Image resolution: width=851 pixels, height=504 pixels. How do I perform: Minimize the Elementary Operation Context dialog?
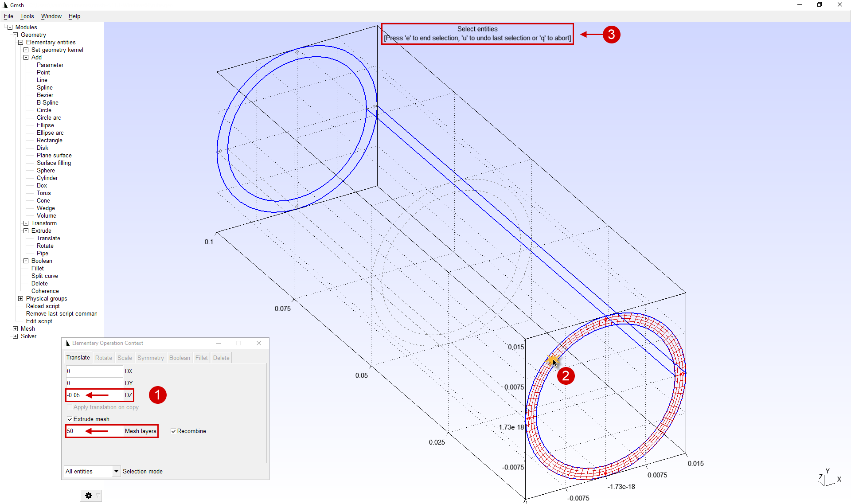coord(219,343)
